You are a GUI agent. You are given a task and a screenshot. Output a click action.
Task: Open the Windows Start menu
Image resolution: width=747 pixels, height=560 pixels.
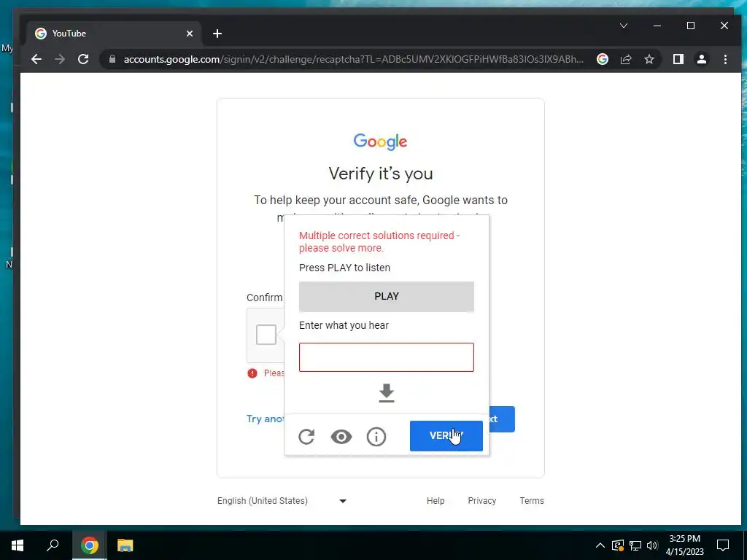(18, 545)
